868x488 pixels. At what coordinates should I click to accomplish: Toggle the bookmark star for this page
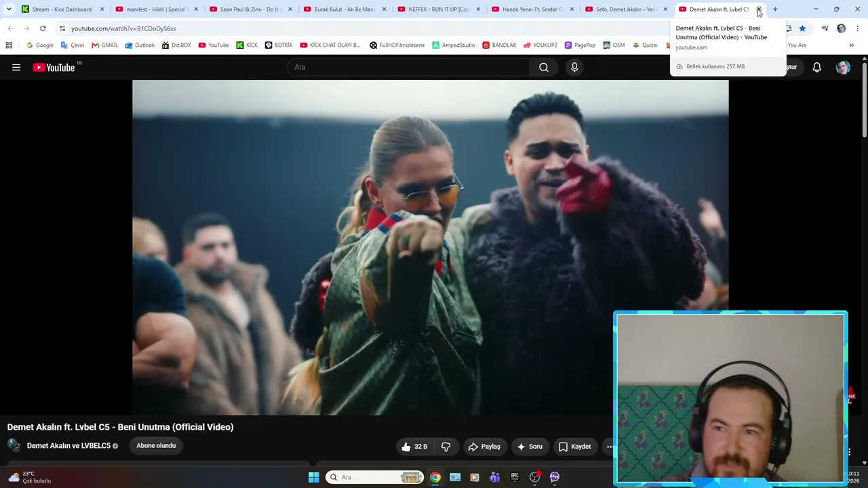802,28
